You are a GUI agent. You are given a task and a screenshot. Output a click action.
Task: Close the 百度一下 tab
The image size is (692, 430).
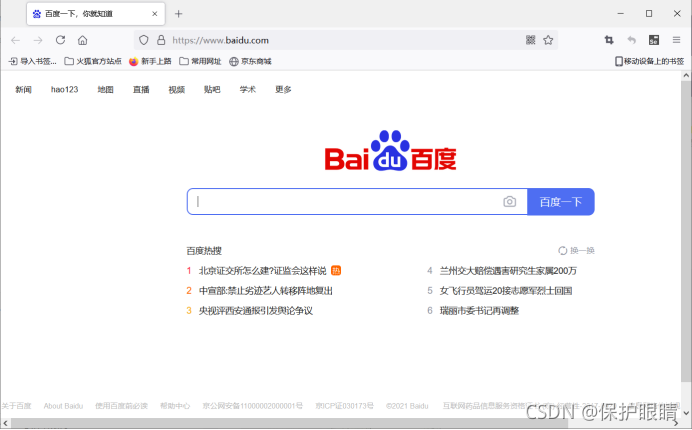tap(154, 14)
